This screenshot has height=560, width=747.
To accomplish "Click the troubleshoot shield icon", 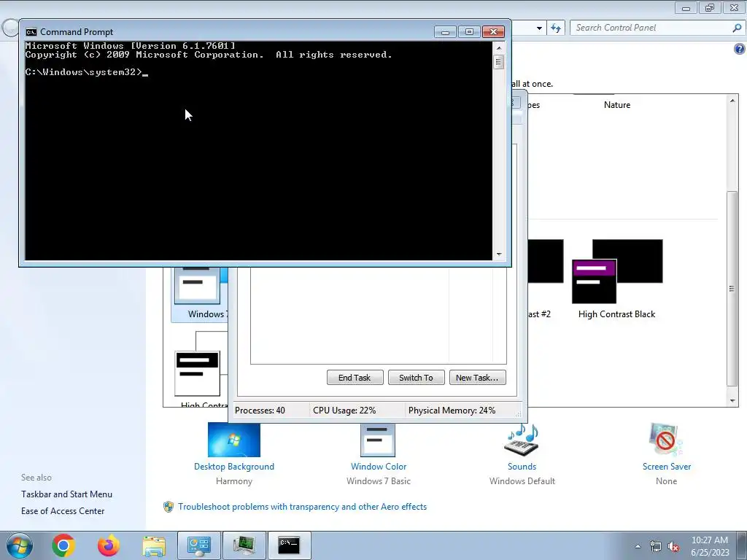I will tap(169, 507).
